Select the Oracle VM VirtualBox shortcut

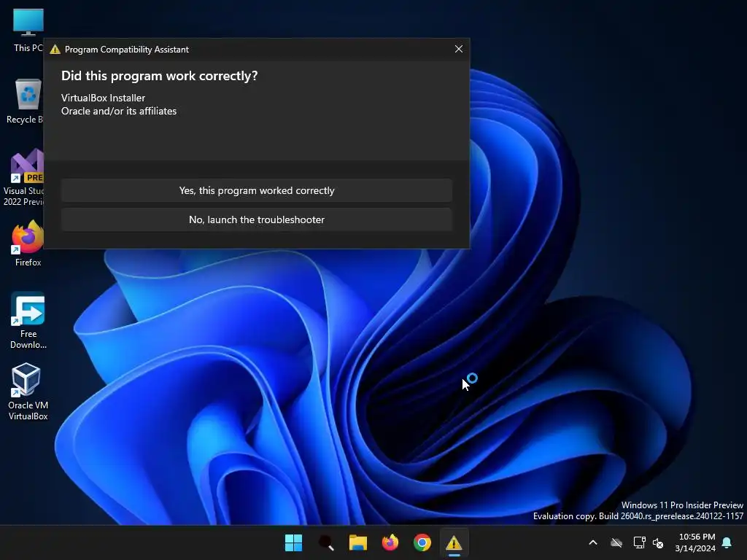tap(28, 392)
